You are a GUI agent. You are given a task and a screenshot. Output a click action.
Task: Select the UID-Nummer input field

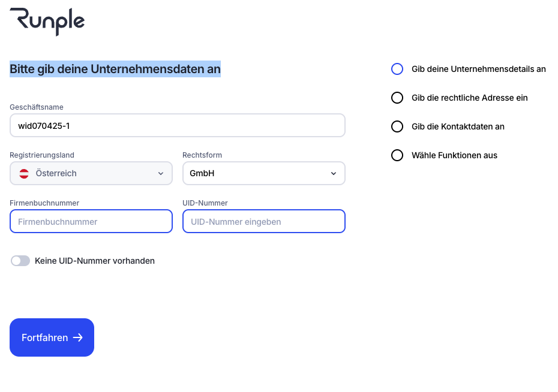[x=264, y=222]
